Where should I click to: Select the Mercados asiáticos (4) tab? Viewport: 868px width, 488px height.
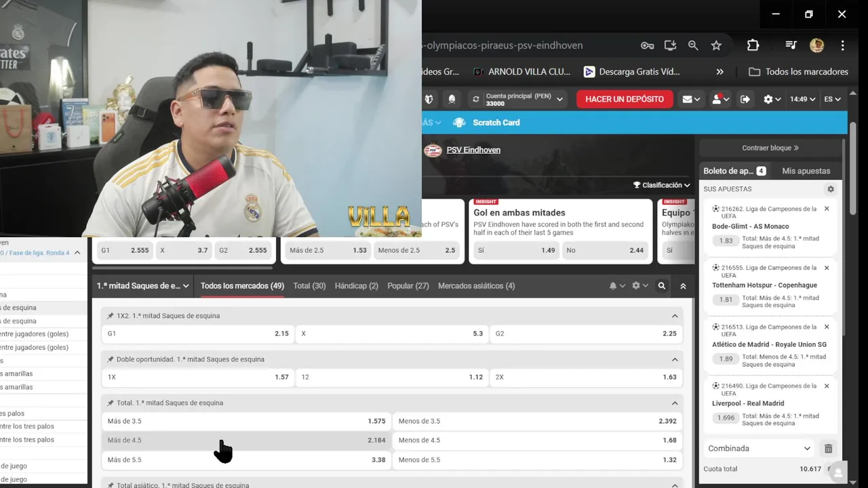pyautogui.click(x=476, y=286)
